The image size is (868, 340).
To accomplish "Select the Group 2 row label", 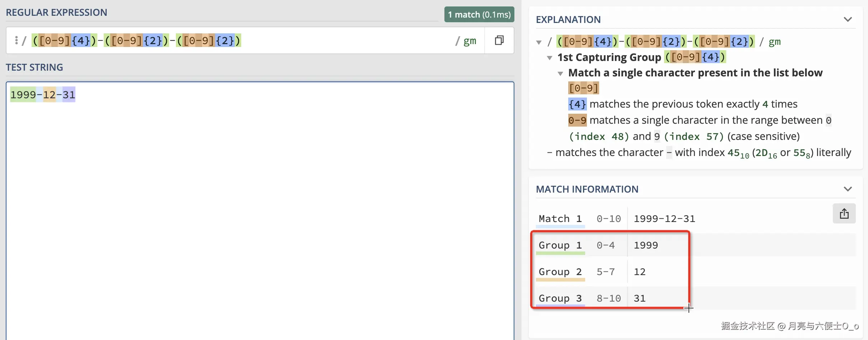I will pos(560,272).
